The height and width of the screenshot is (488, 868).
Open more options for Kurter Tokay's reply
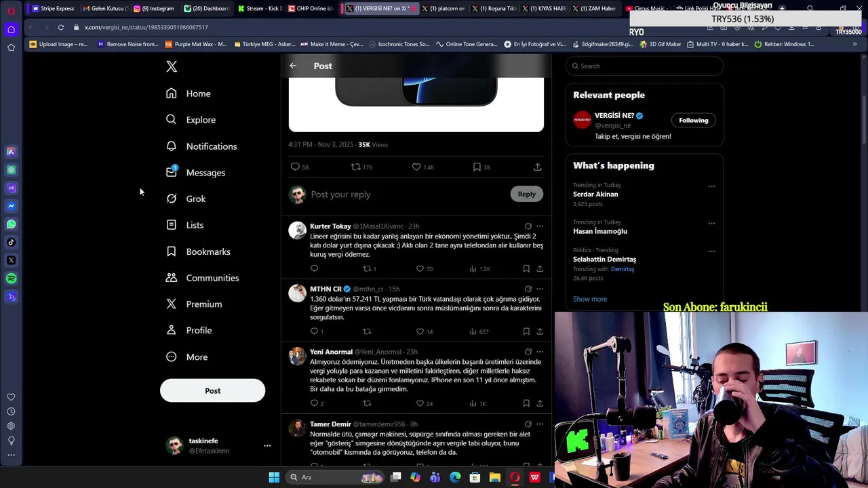click(x=540, y=226)
